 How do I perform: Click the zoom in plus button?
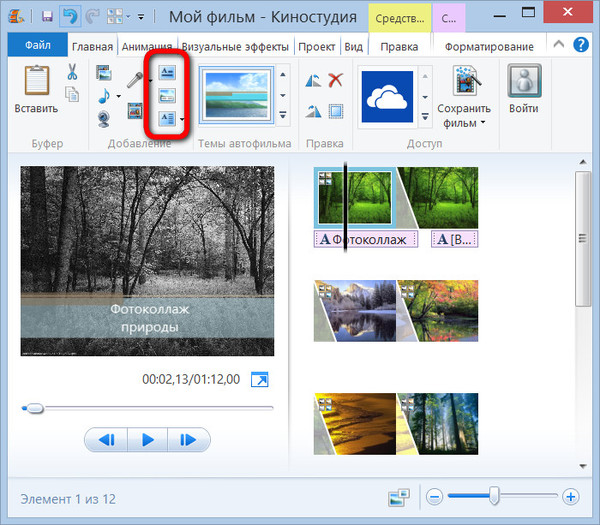(x=570, y=496)
